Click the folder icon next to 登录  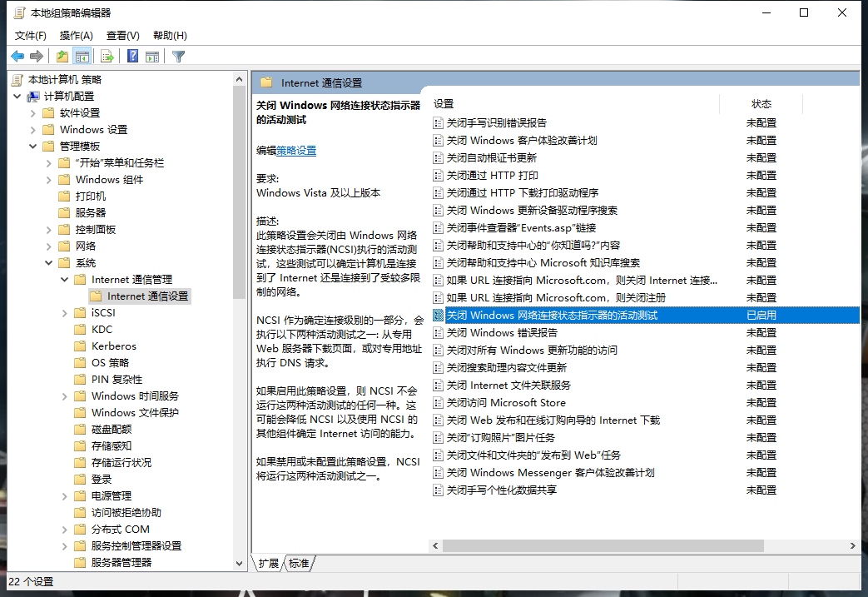(x=80, y=479)
